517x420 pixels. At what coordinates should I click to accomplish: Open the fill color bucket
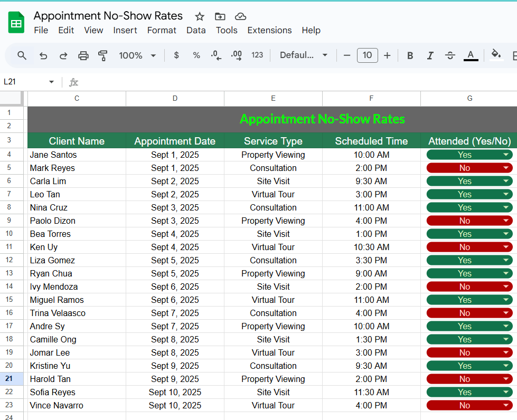pos(496,55)
